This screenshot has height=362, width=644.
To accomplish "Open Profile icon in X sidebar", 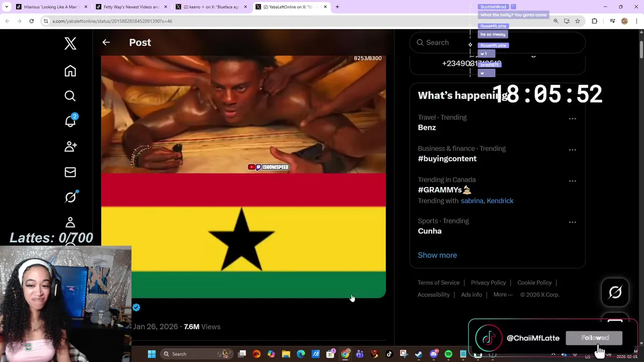I will (x=70, y=222).
